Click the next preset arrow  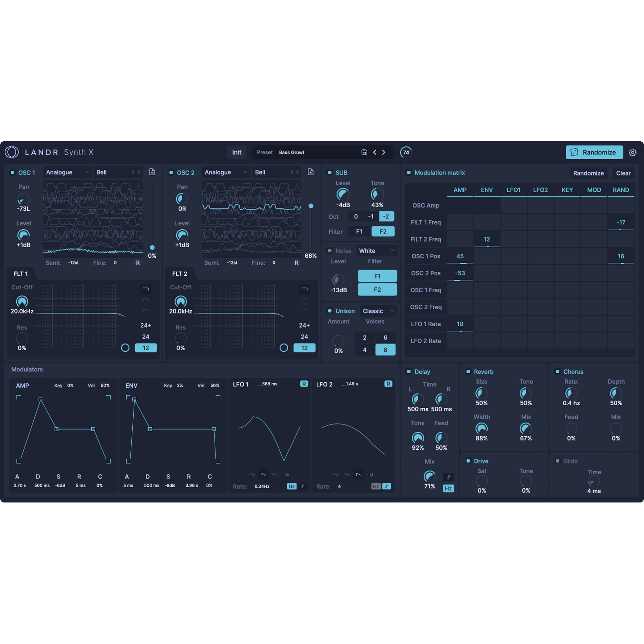point(384,152)
